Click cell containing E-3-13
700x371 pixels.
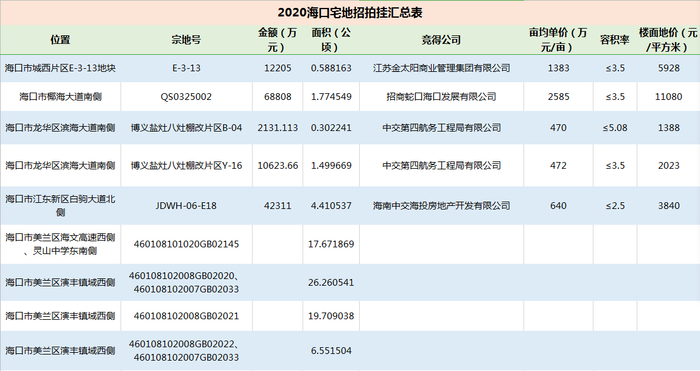click(186, 68)
